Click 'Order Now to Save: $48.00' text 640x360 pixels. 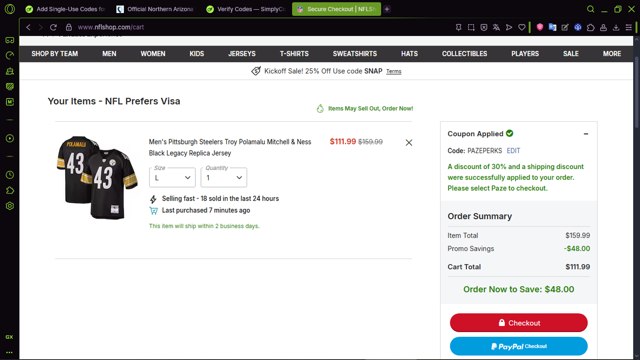coord(518,289)
